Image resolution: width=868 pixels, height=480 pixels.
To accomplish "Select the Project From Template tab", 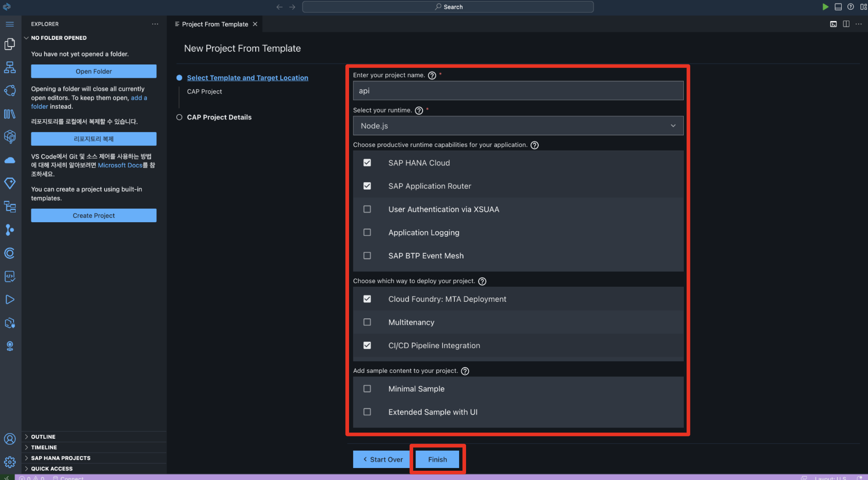I will (215, 24).
